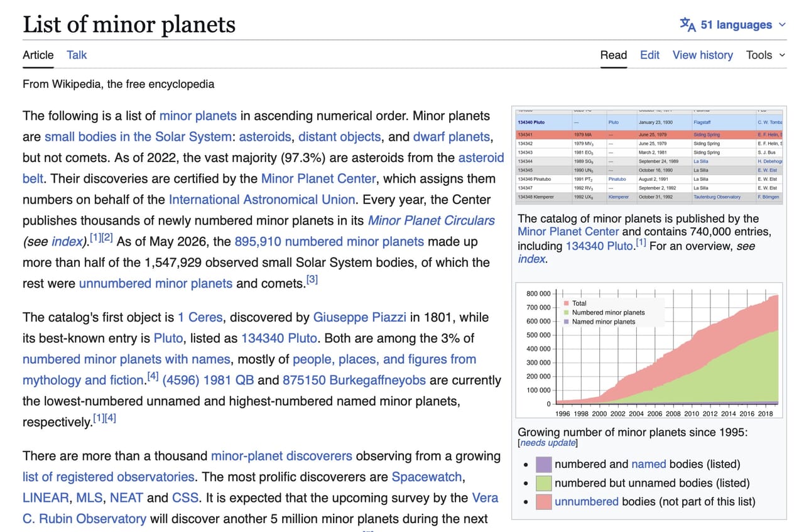
Task: Select the Read tab
Action: [x=614, y=55]
